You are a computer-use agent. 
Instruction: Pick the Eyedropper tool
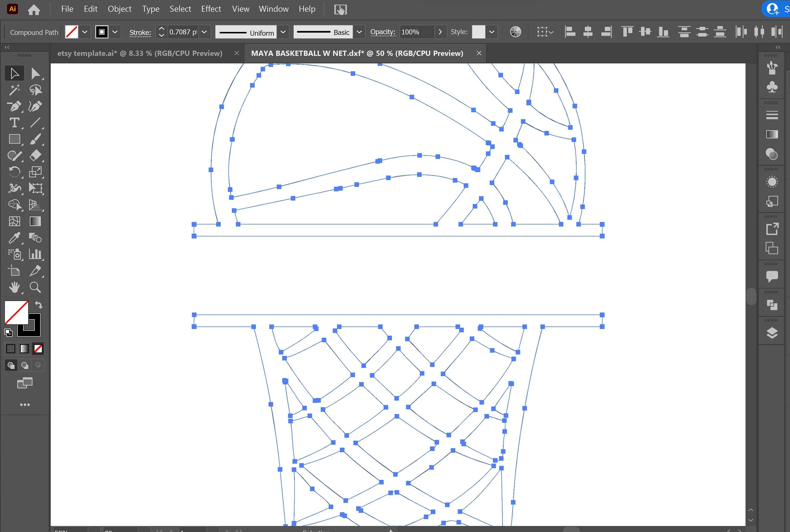[14, 238]
